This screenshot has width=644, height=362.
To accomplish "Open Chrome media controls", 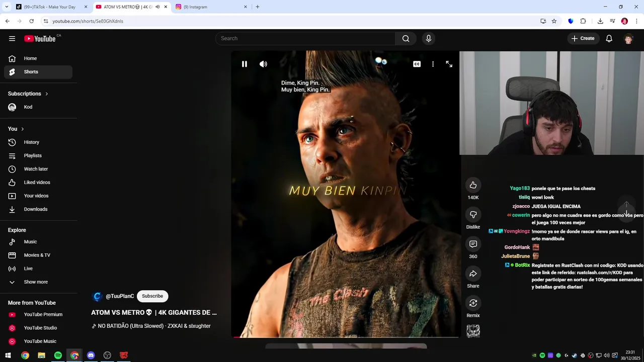I will 612,21.
